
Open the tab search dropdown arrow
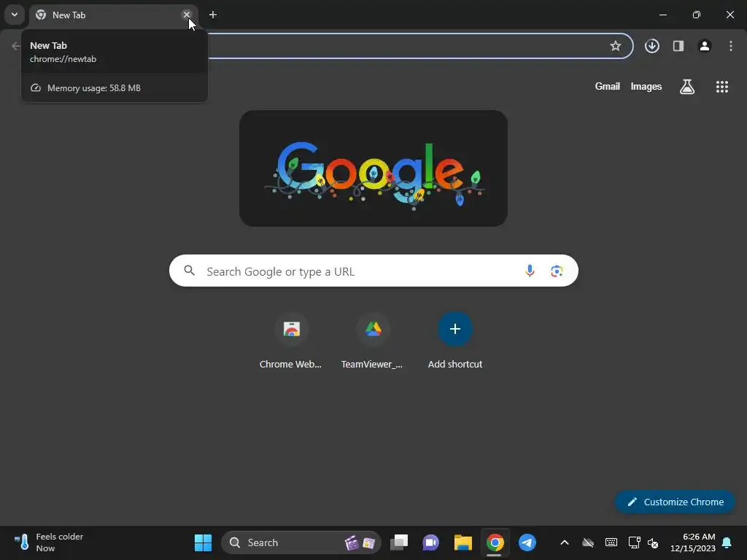pos(15,15)
